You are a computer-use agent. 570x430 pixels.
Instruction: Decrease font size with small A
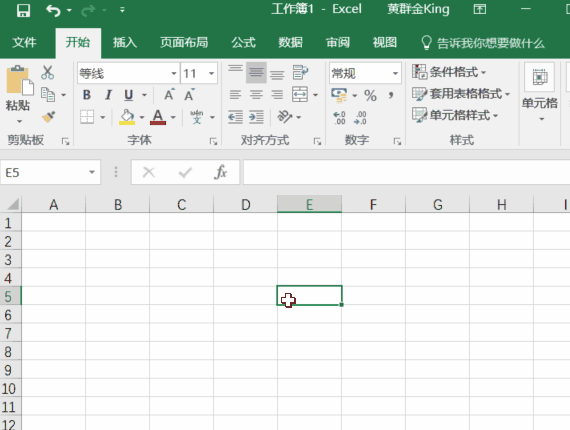pyautogui.click(x=189, y=95)
